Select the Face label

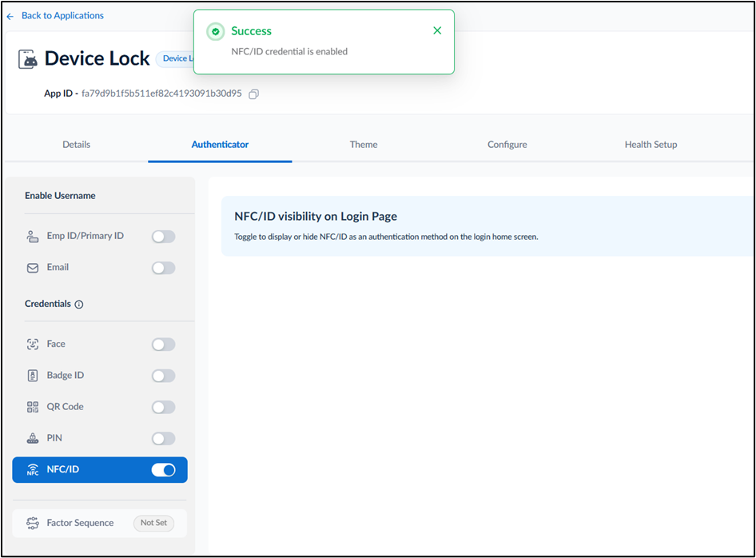pyautogui.click(x=56, y=344)
